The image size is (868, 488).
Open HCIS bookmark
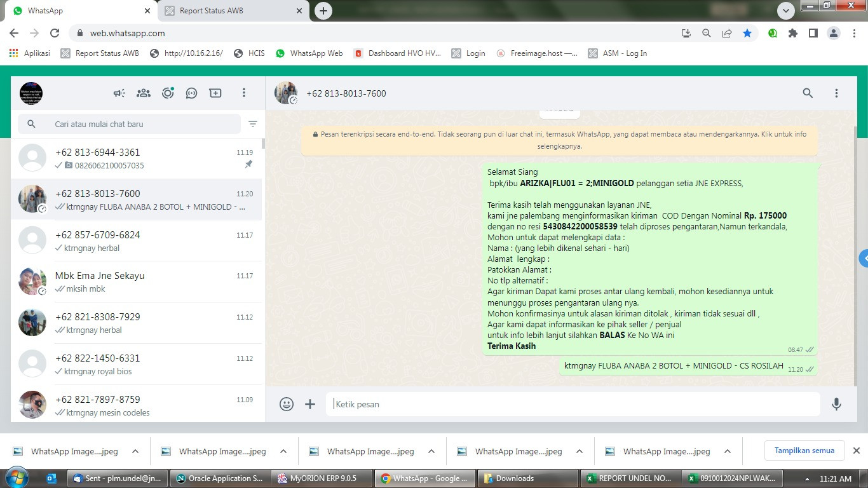pos(249,53)
